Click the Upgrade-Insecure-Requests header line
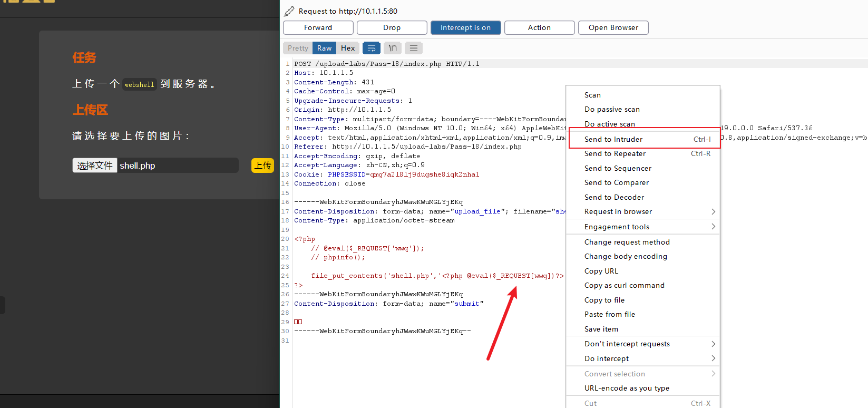 click(x=353, y=101)
